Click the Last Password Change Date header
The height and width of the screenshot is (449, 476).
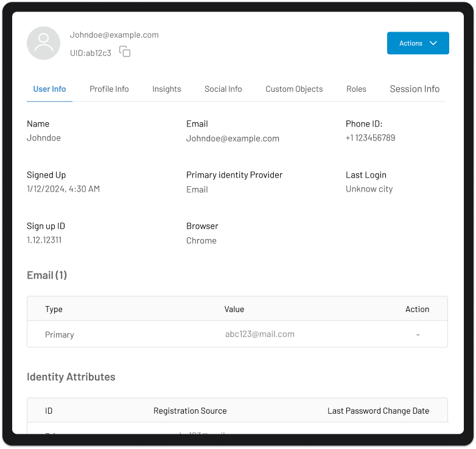[x=378, y=411]
